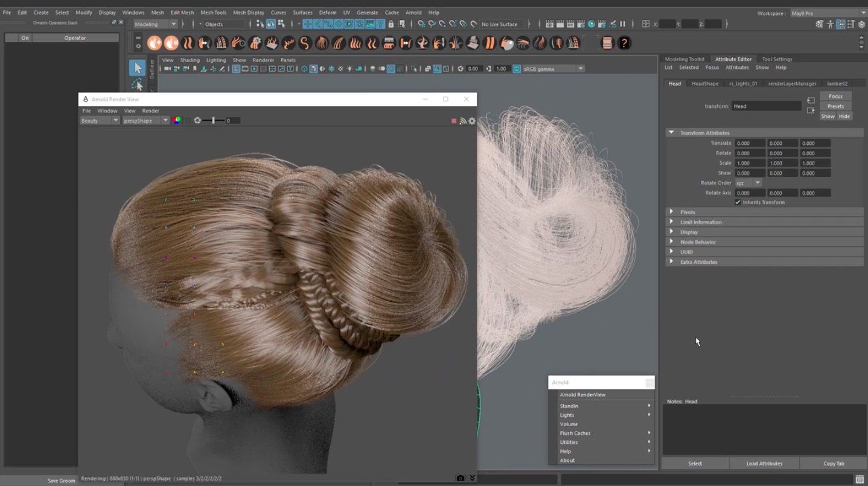Adjust the exposure slider in Arnold Render View

point(213,121)
